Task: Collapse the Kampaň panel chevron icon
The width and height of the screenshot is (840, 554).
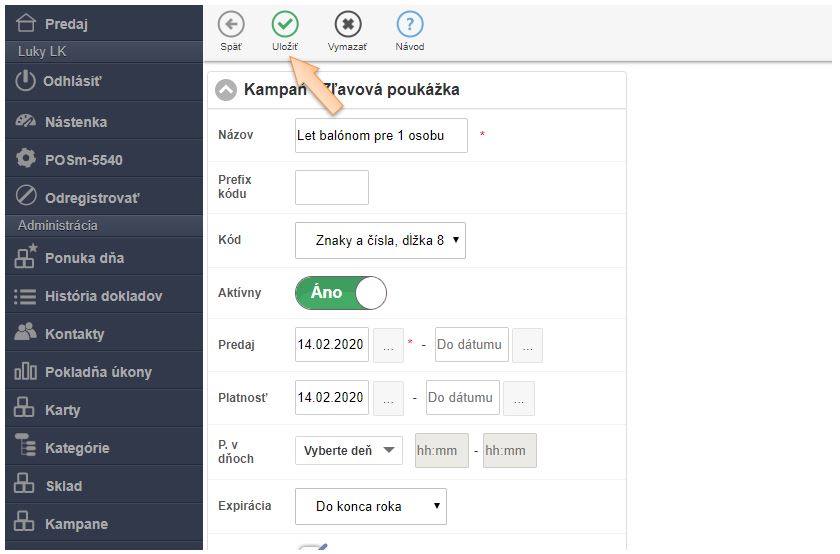Action: [227, 90]
